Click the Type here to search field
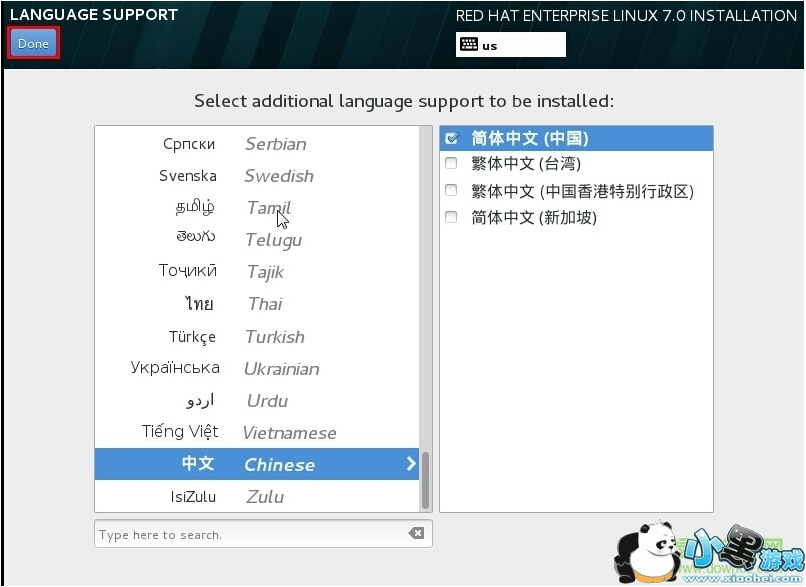The width and height of the screenshot is (806, 587). tap(263, 534)
